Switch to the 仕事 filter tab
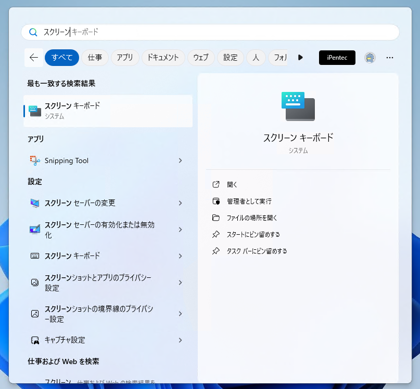 [95, 58]
